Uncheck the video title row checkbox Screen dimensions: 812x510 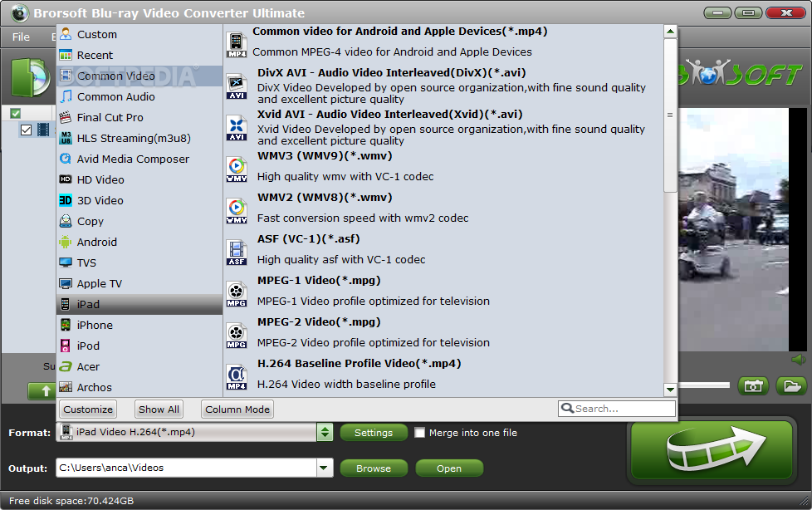[x=27, y=130]
